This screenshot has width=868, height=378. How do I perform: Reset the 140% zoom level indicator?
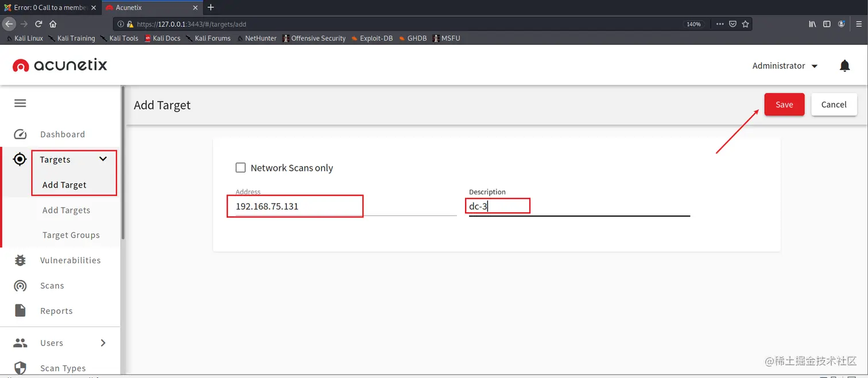(693, 24)
